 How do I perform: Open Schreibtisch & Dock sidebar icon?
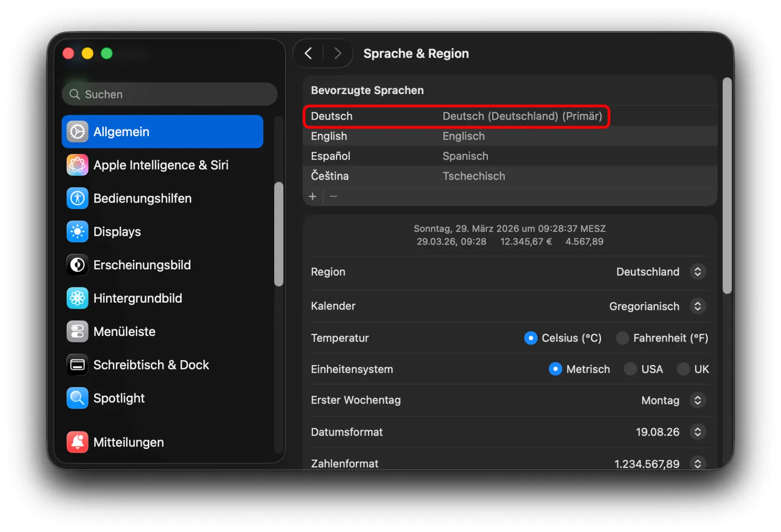[x=77, y=365]
